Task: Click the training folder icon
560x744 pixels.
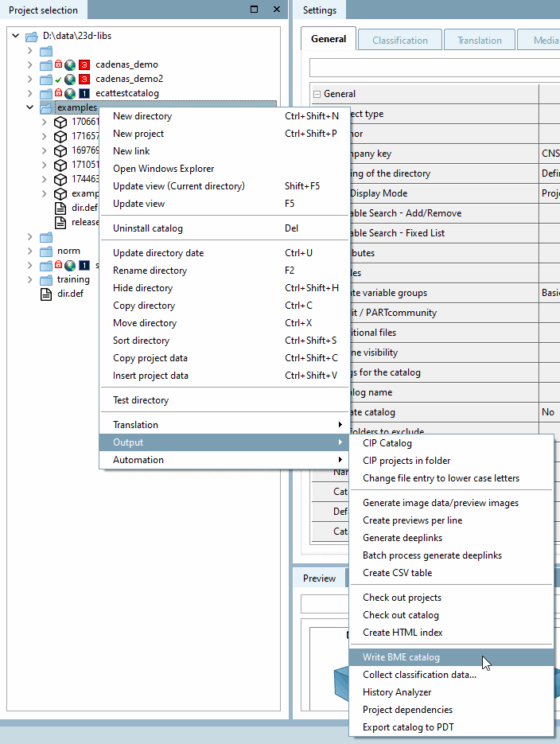Action: click(x=46, y=279)
